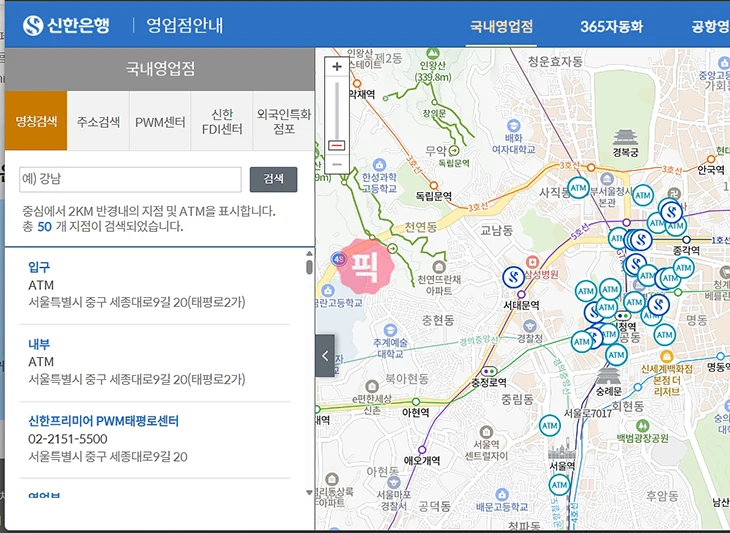Click the 검색 button

tap(273, 179)
